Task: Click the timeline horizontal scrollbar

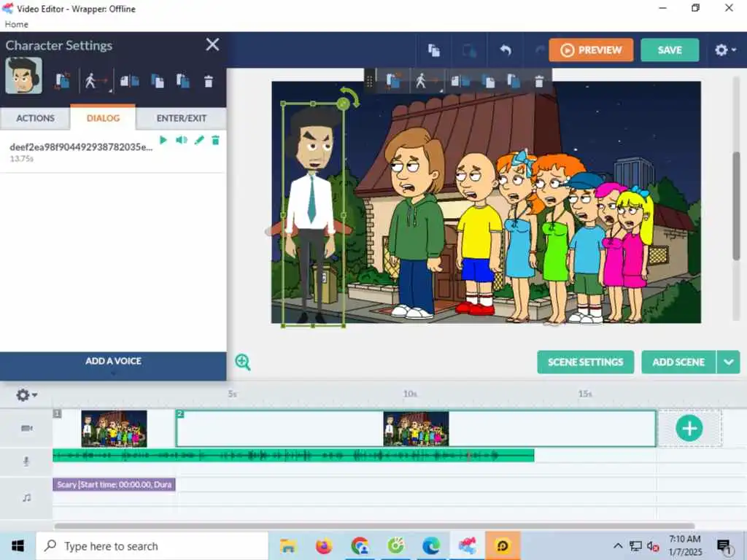Action: [374, 526]
